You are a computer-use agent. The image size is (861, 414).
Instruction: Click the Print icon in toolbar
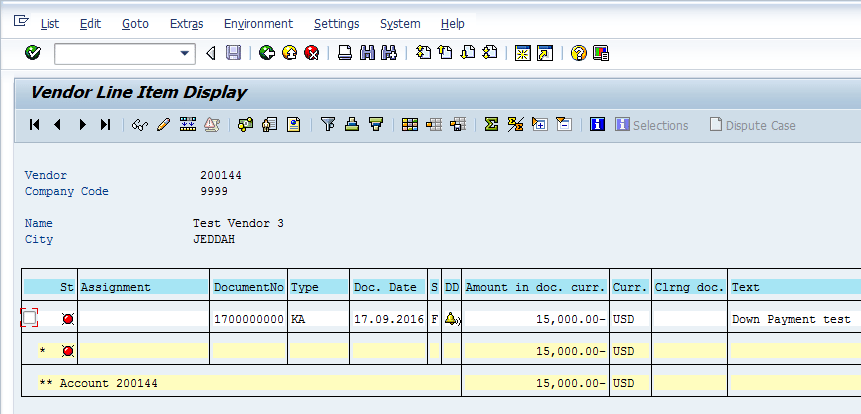344,53
